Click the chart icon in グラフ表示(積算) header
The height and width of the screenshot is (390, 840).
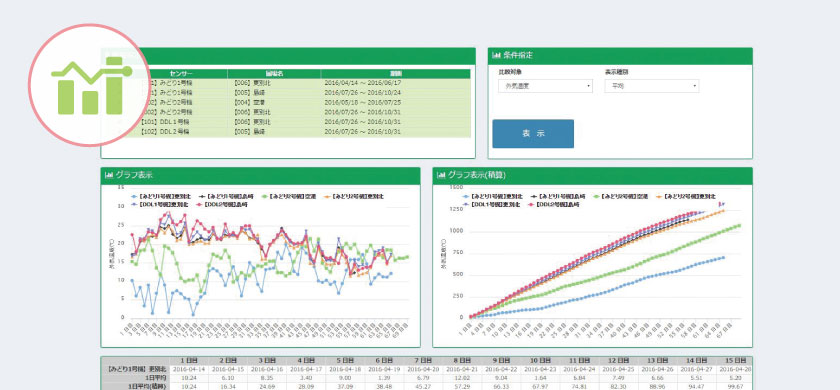(441, 175)
